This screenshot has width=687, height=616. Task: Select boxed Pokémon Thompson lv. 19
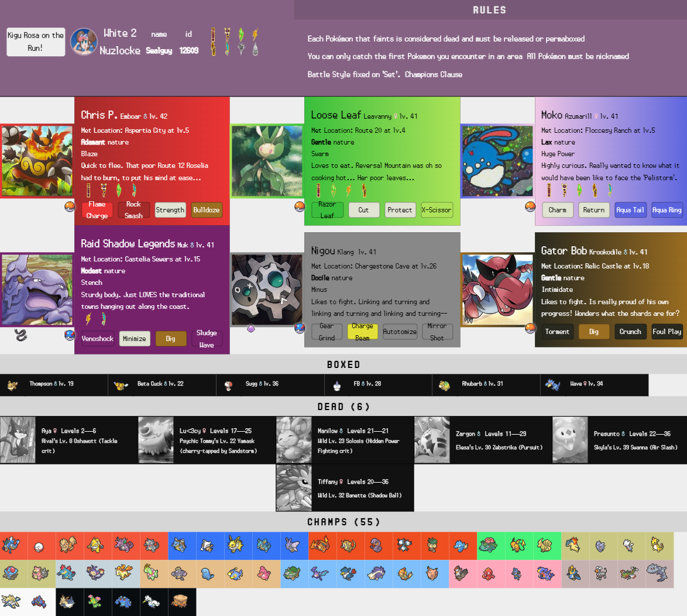tap(54, 385)
